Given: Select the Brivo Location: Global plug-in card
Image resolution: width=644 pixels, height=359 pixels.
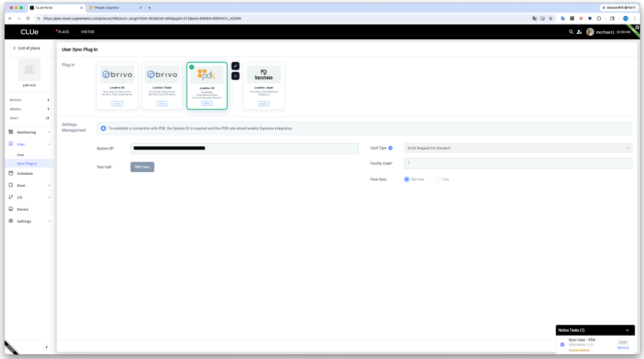Looking at the screenshot, I should pyautogui.click(x=162, y=86).
